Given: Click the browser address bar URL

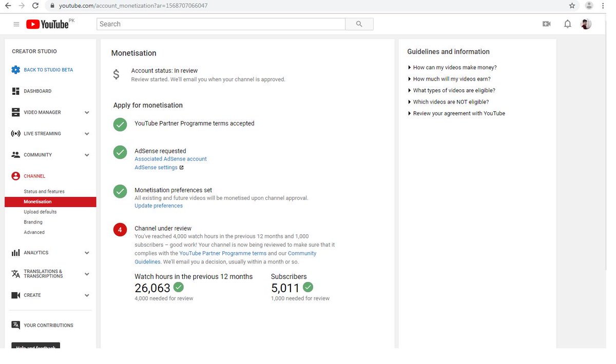Looking at the screenshot, I should pos(133,6).
